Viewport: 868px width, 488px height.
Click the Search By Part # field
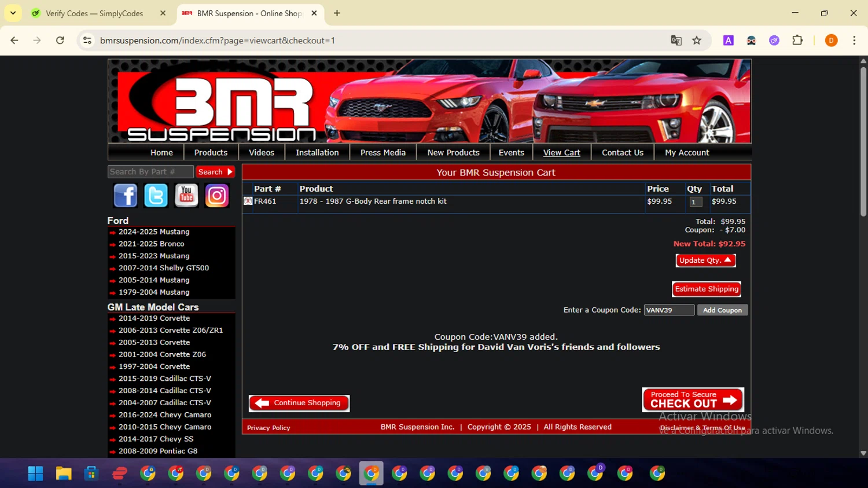pos(150,172)
